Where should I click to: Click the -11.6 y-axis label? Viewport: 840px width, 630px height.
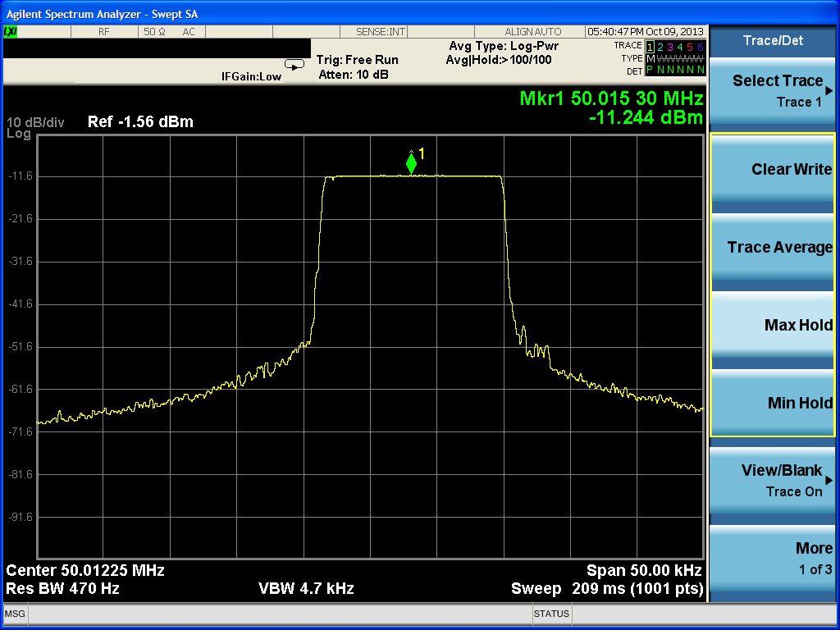coord(21,176)
